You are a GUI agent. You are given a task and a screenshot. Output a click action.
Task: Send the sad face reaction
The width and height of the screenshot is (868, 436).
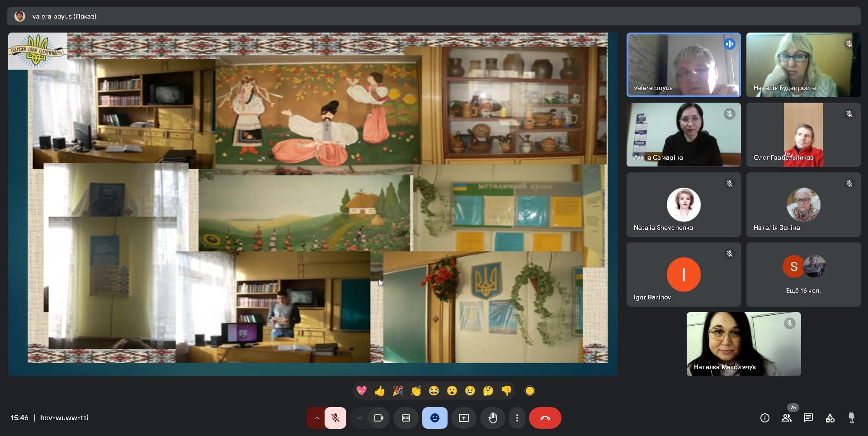[x=470, y=391]
